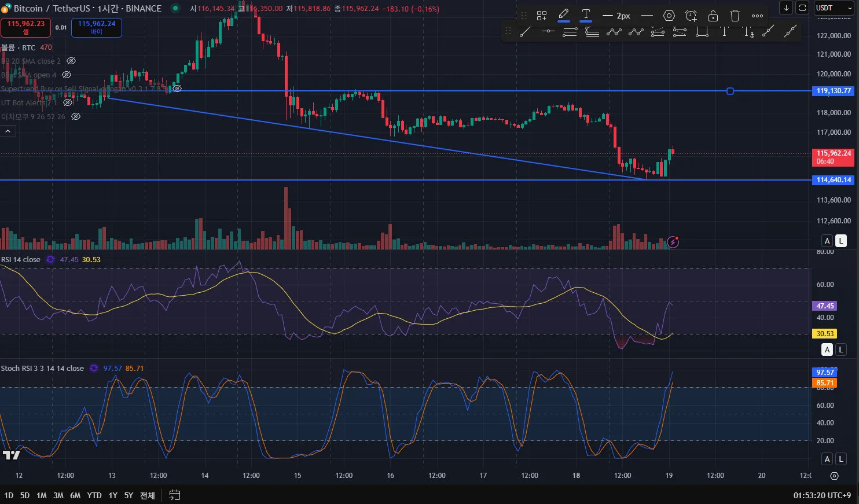Grab the favorite drawing tools toolbar handle
The height and width of the screenshot is (504, 859).
[508, 32]
